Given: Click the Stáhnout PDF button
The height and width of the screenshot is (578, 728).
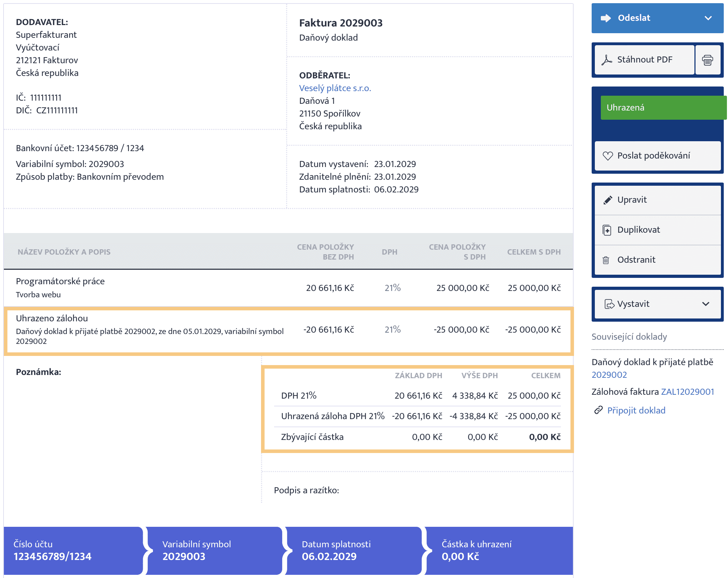Looking at the screenshot, I should click(x=644, y=60).
